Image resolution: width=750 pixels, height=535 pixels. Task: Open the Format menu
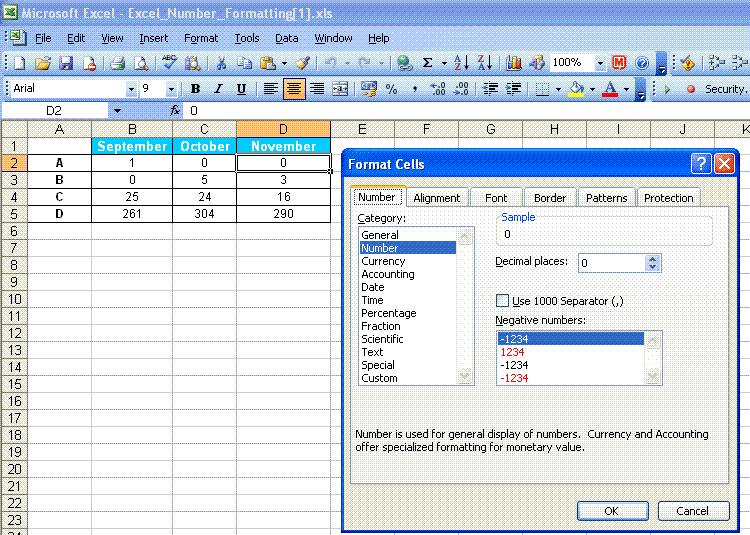point(201,38)
